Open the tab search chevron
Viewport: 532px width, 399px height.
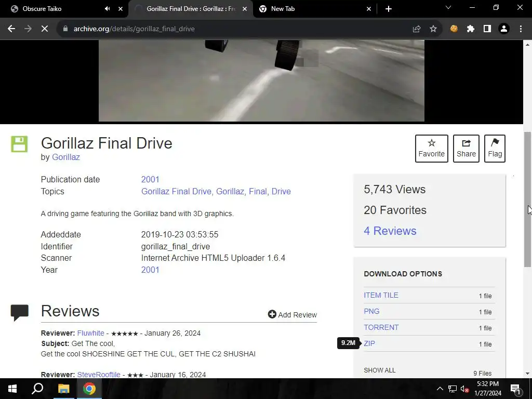(448, 7)
